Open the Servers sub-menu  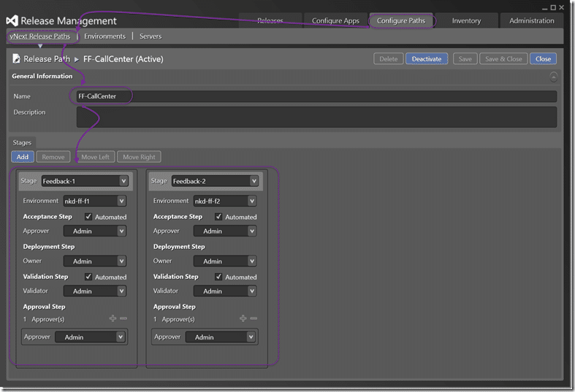tap(151, 36)
